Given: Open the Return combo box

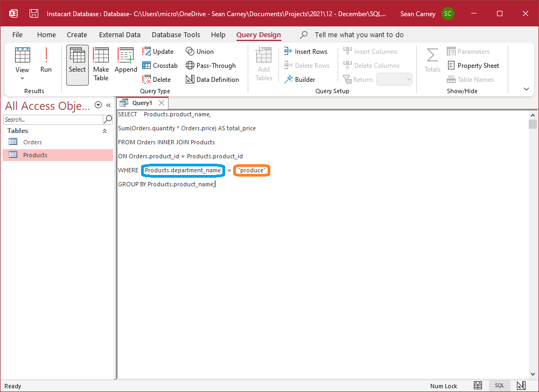Looking at the screenshot, I should point(394,80).
